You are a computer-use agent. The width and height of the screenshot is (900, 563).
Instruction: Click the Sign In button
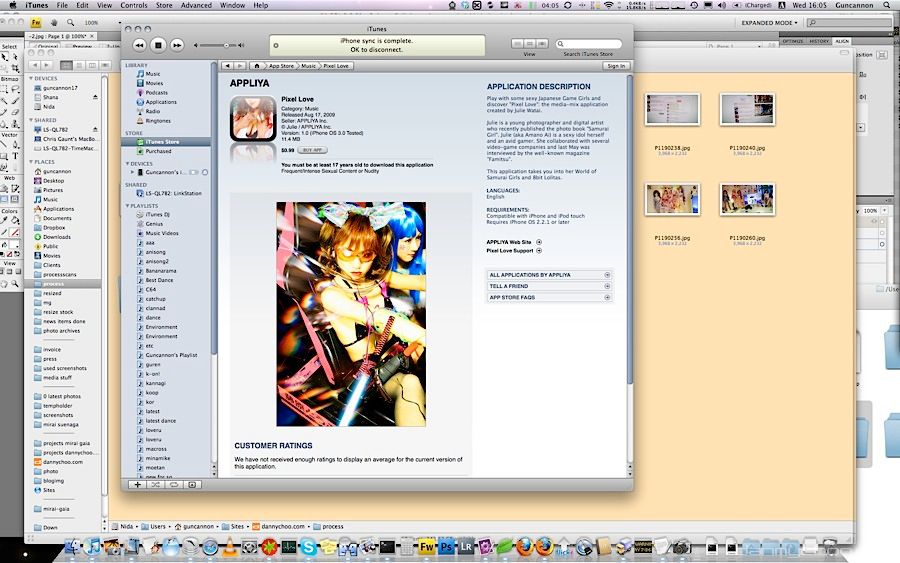coord(615,66)
